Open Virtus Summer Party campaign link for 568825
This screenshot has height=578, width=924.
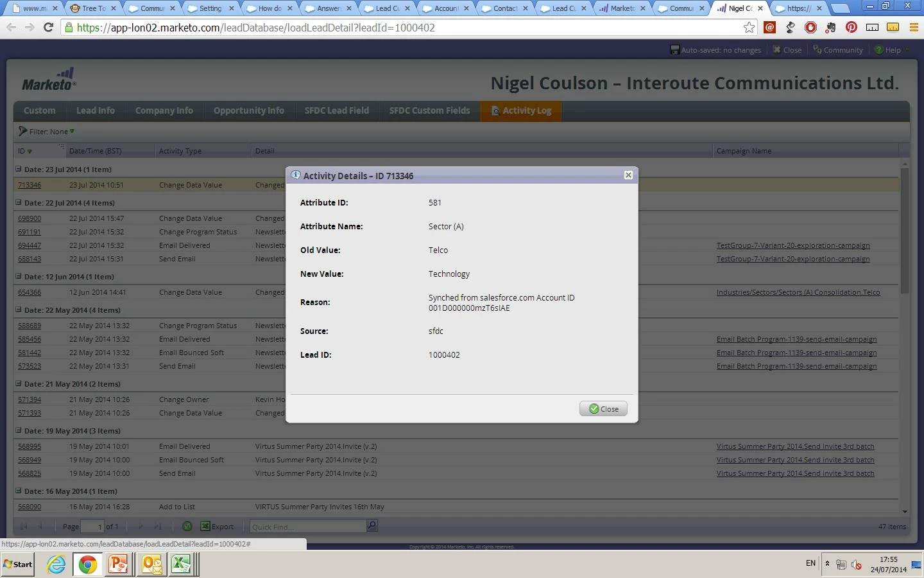[795, 473]
